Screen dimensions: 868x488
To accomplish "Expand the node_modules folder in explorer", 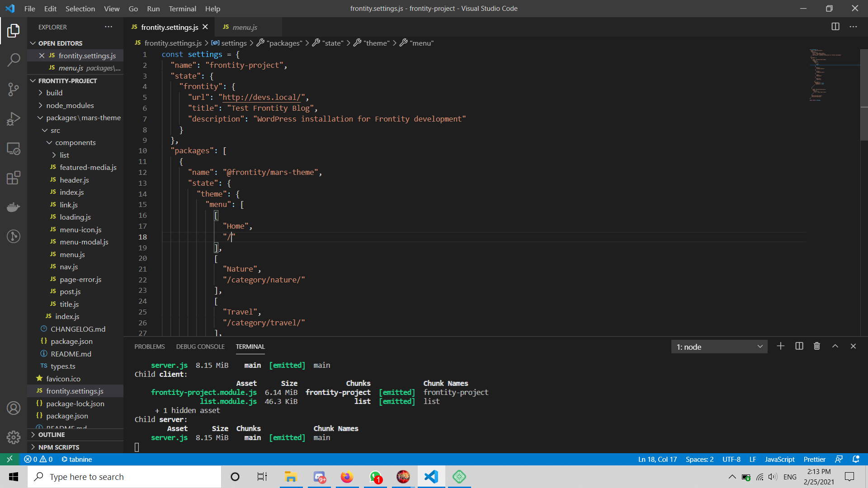I will pos(70,105).
